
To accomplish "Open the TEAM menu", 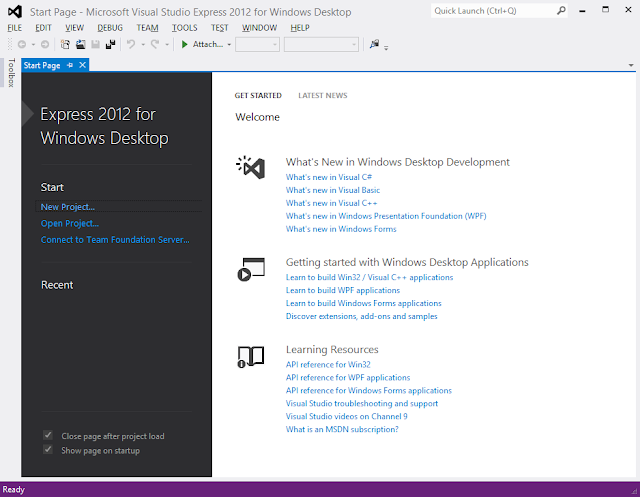I will (147, 28).
